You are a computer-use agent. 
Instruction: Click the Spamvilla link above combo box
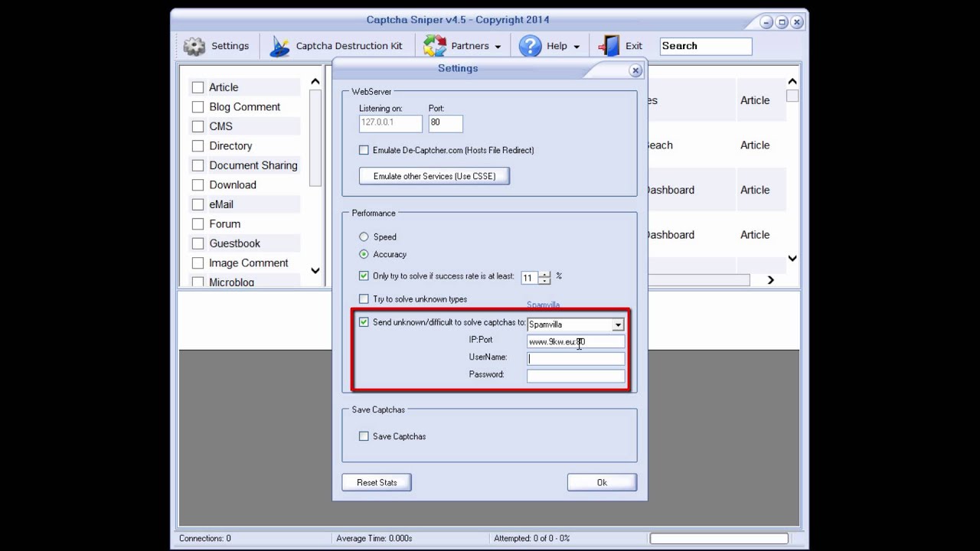(x=544, y=305)
